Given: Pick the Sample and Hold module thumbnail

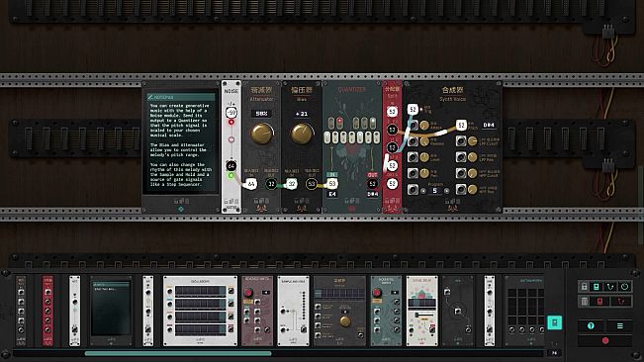Looking at the screenshot, I should [293, 312].
